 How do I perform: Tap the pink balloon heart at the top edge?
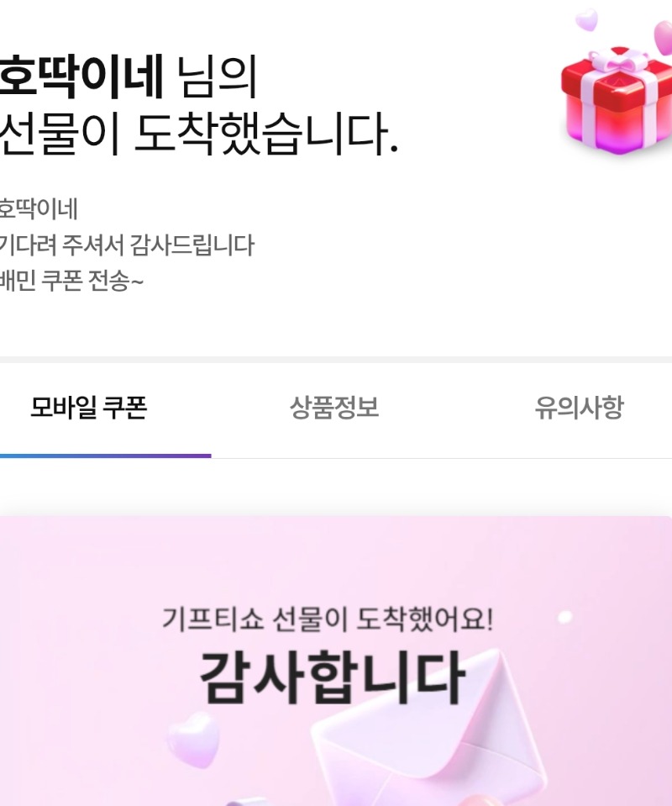664,37
